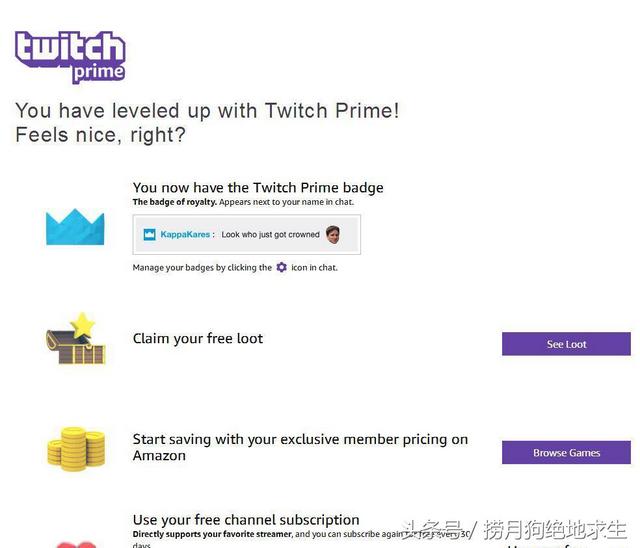Click the 'Look who just got crowned' message
Screen dimensions: 640x548
click(x=270, y=235)
